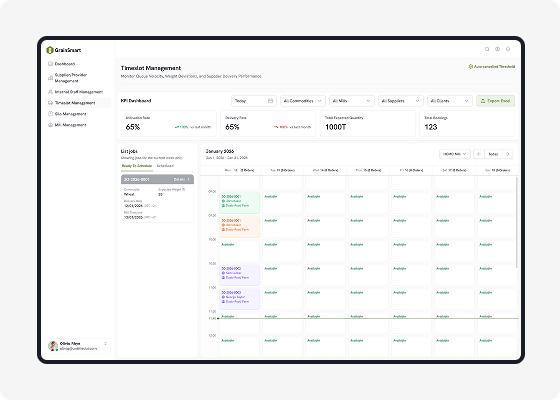The image size is (560, 400).
Task: Go to next week in calendar
Action: [508, 154]
